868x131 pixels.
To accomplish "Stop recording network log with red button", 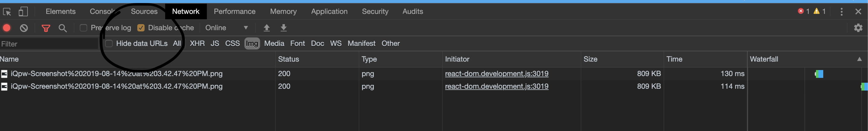I will click(7, 28).
